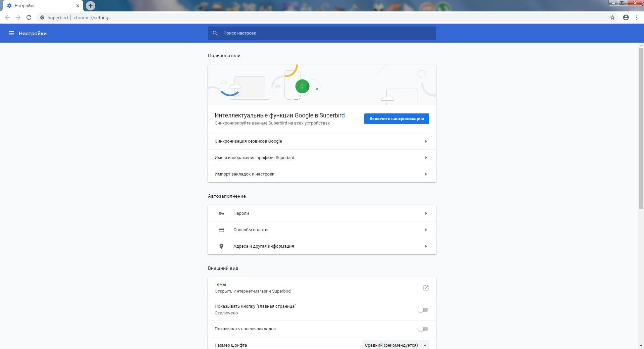The image size is (644, 349).
Task: Click the search magnifier icon
Action: pos(215,33)
